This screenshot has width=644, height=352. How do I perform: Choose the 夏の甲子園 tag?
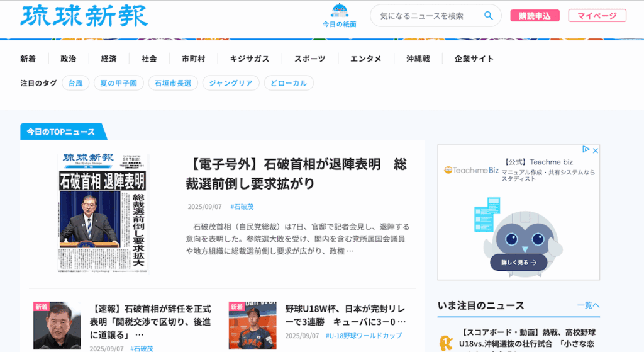coord(119,83)
